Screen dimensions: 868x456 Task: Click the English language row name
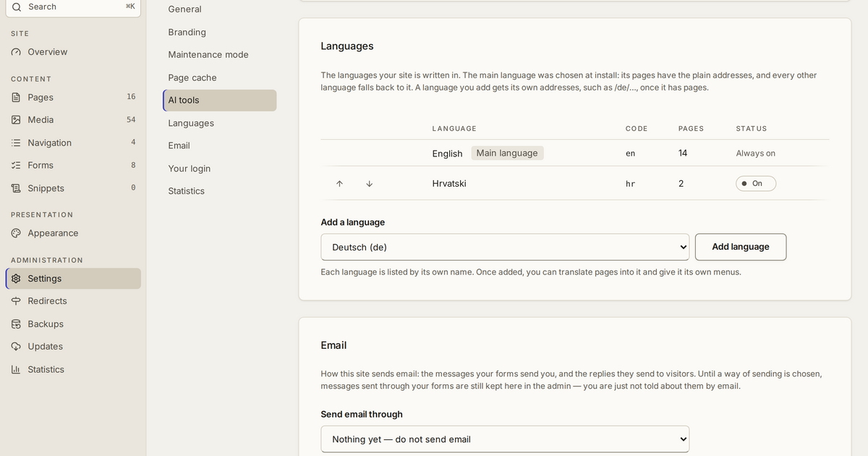tap(447, 153)
